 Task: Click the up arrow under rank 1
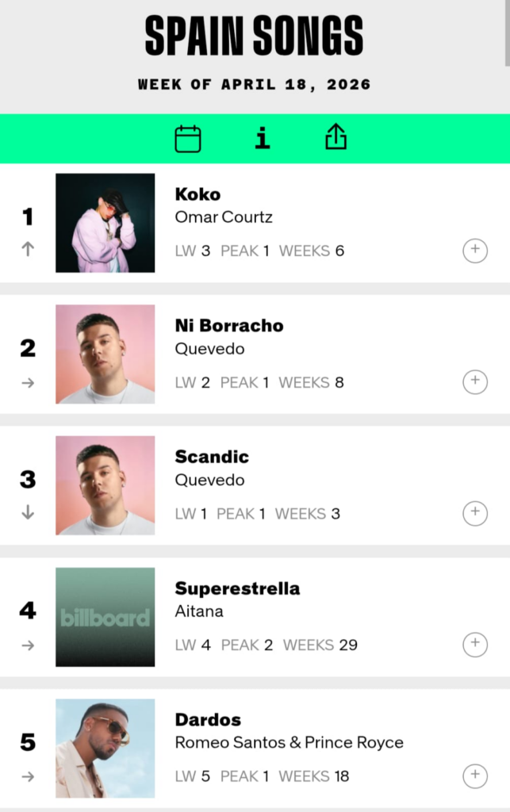coord(28,249)
